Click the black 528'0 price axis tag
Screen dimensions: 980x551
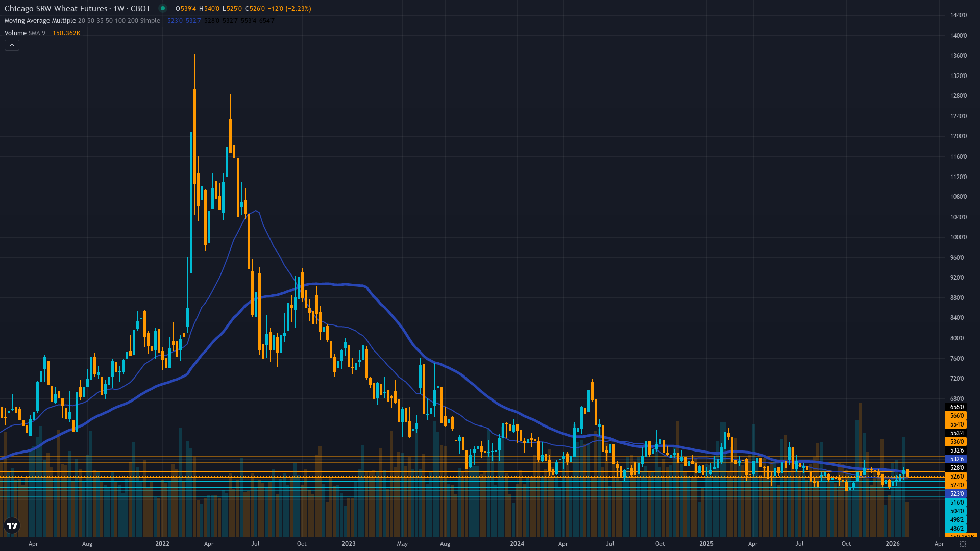pos(956,468)
